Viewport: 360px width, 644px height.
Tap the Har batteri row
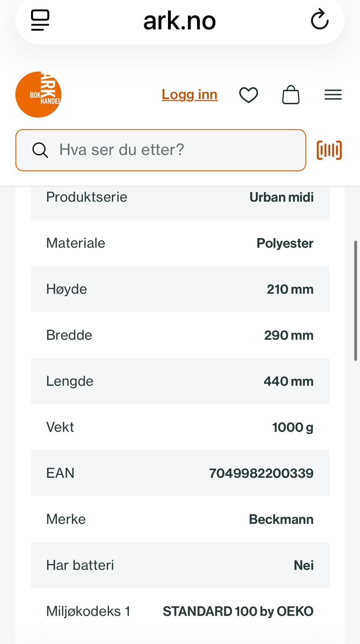(x=180, y=565)
